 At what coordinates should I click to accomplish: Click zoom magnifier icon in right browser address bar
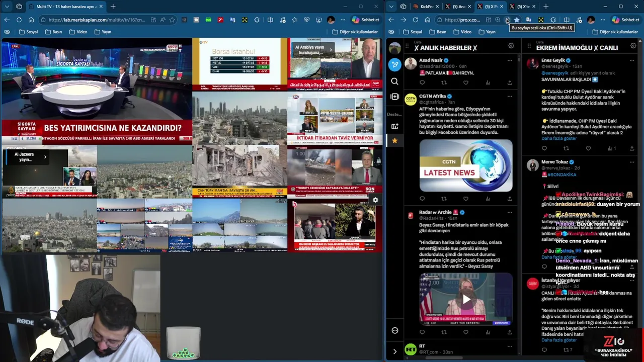tap(498, 20)
